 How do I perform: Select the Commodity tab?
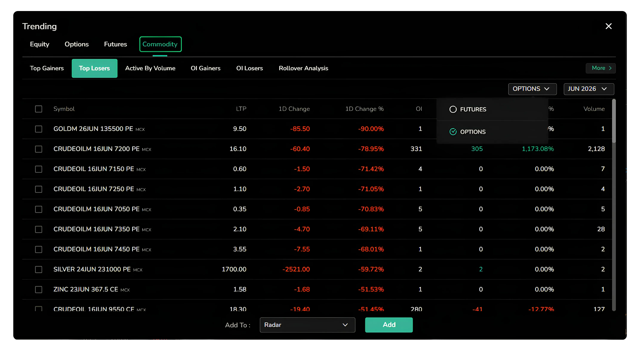160,44
